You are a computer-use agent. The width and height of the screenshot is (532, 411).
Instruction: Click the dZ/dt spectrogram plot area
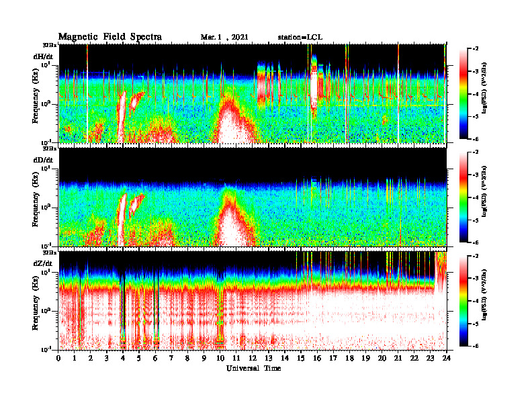[x=253, y=301]
